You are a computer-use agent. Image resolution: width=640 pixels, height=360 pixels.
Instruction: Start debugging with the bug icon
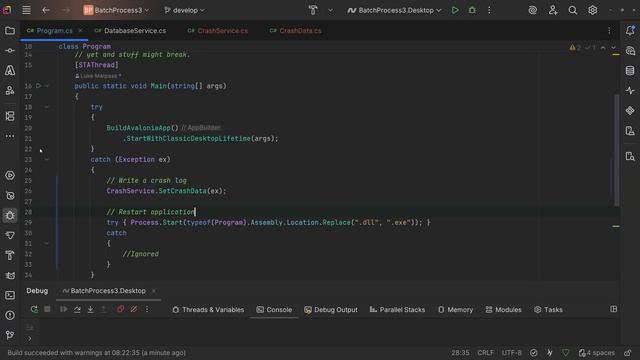tap(472, 10)
